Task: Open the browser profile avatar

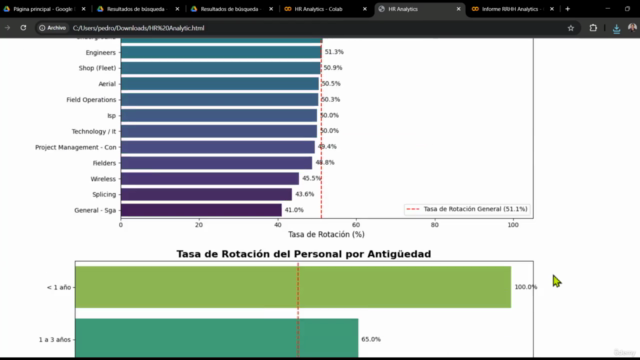Action: tap(632, 28)
